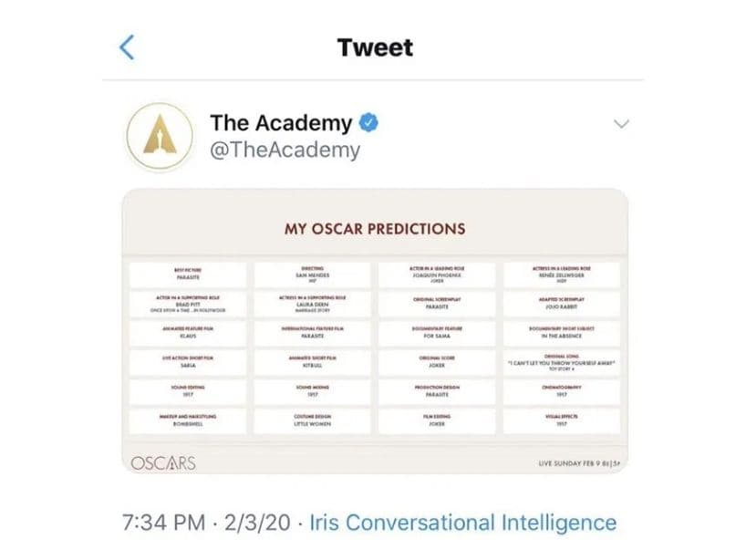Open the tweet options chevron menu
Screen dimensions: 746x560
(x=621, y=124)
